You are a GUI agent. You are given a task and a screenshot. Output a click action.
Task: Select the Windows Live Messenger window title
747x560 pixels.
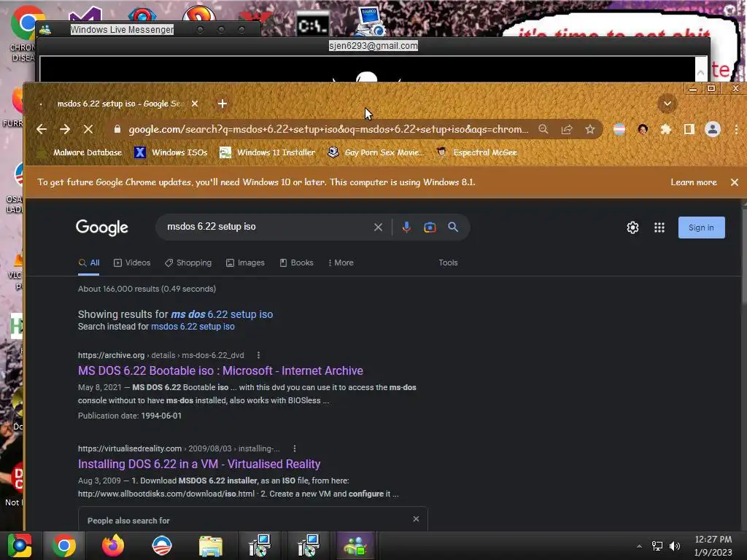pos(122,29)
